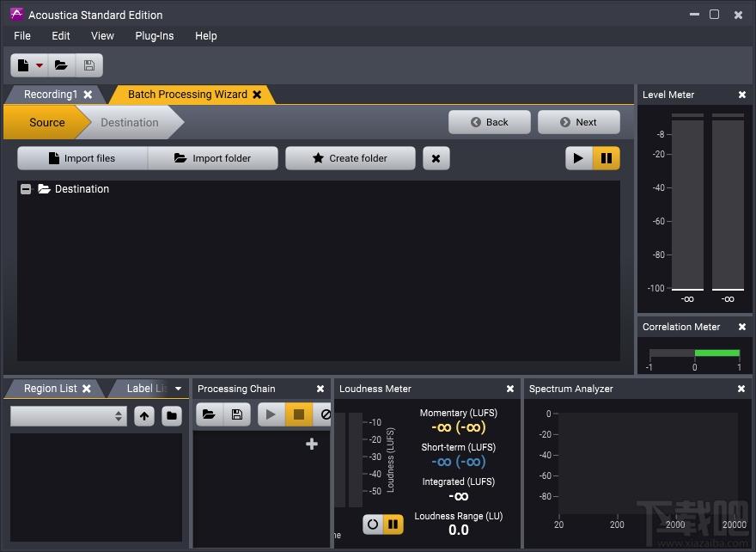Minimize the Acoustica window
Viewport: 756px width, 552px height.
tap(694, 15)
